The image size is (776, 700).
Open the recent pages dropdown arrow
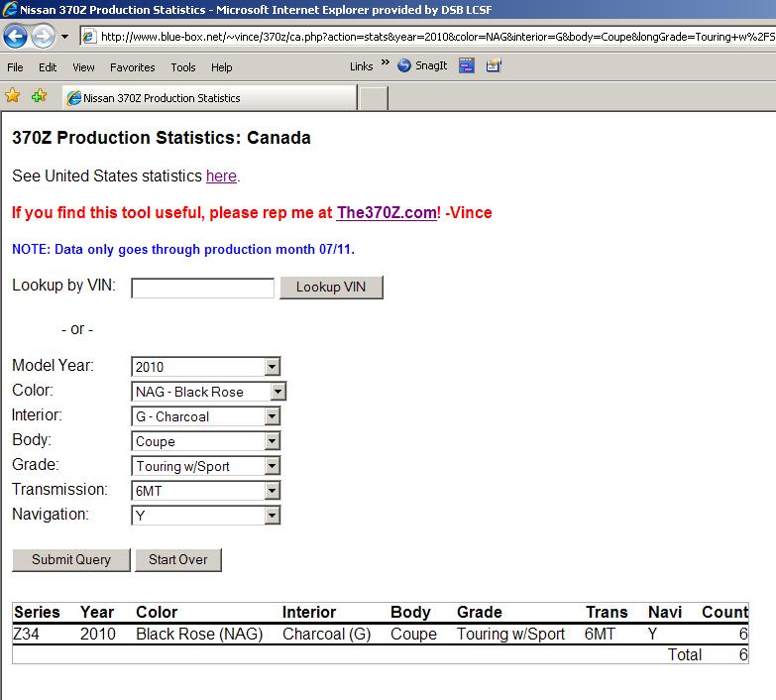(x=64, y=36)
